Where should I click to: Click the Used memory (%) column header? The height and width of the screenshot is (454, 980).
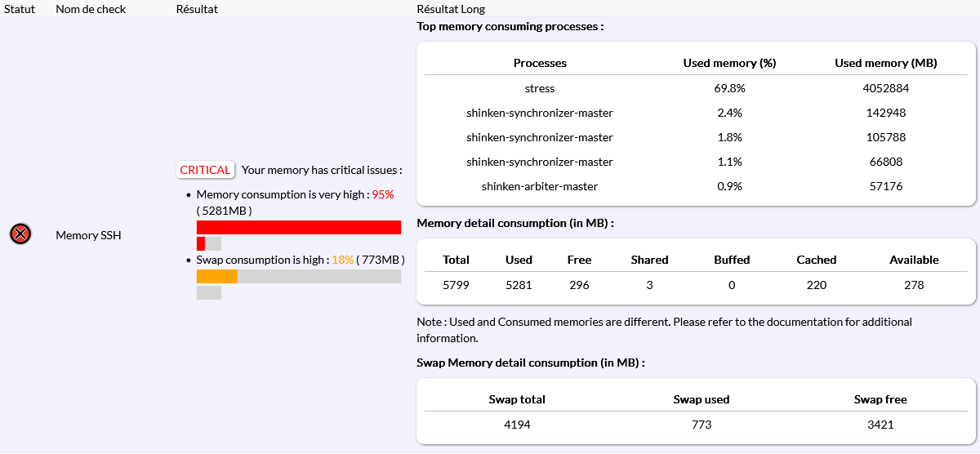729,63
